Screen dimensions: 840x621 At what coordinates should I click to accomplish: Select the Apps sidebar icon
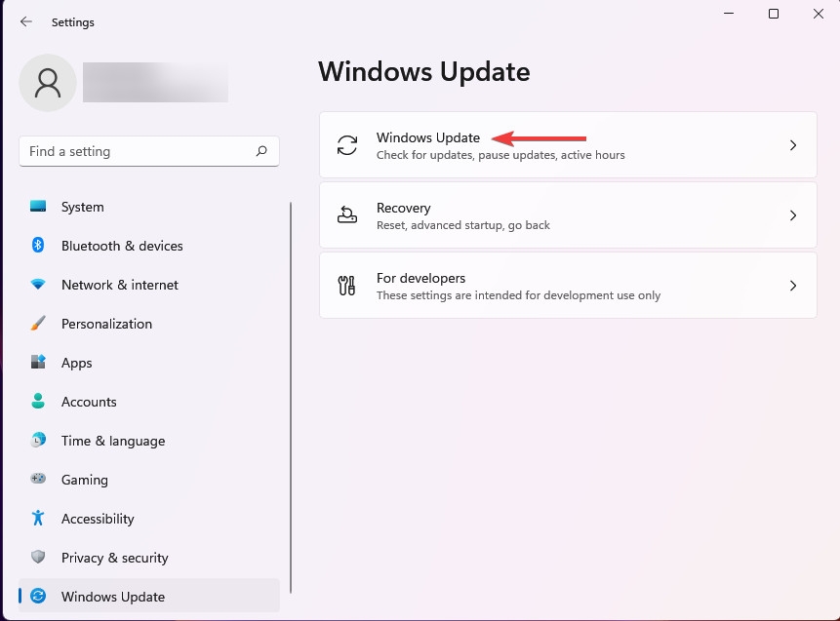[39, 363]
